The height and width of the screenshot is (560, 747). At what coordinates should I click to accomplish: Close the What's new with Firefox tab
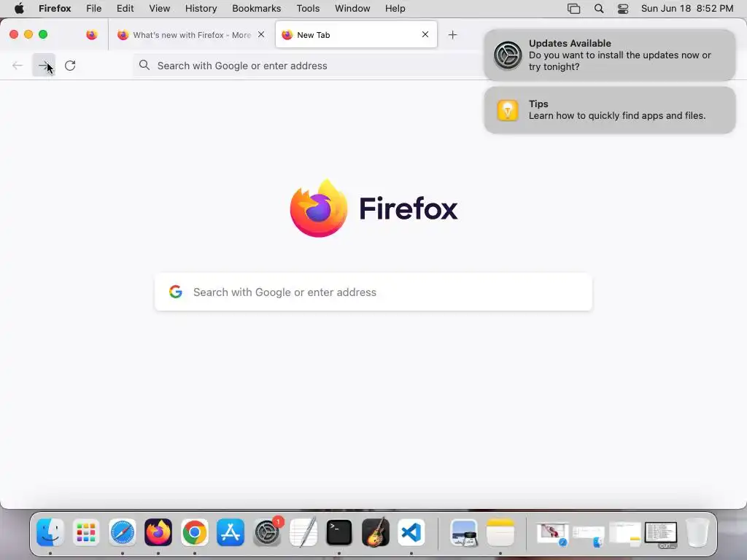pos(261,34)
